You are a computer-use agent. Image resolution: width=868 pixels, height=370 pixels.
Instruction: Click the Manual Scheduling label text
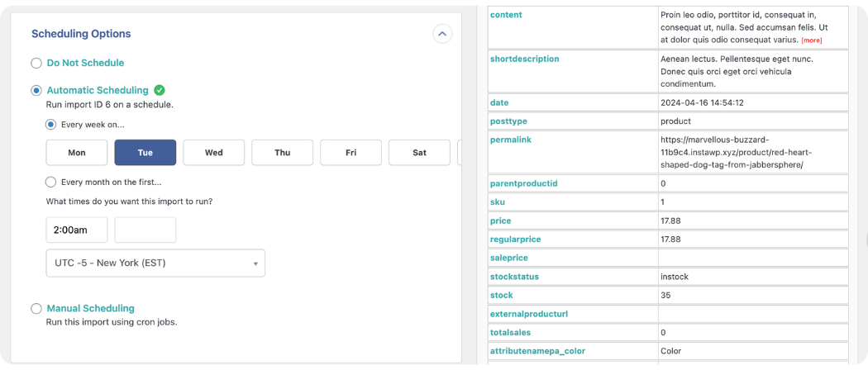coord(90,308)
